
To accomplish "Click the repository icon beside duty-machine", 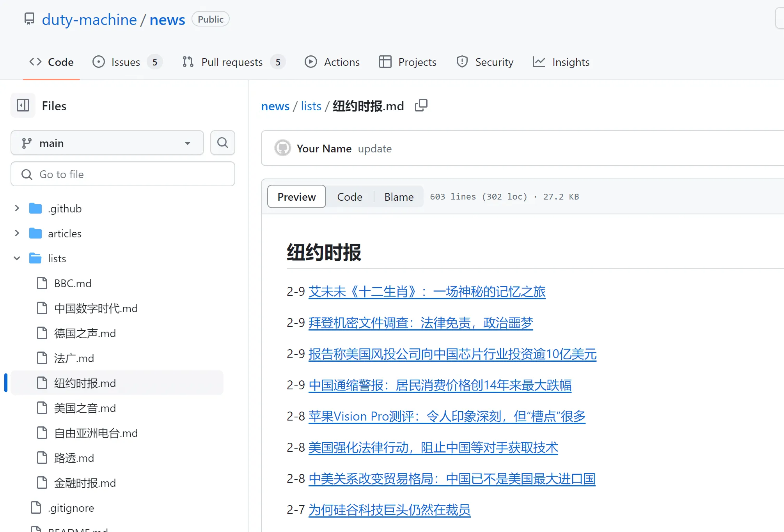I will (x=29, y=19).
